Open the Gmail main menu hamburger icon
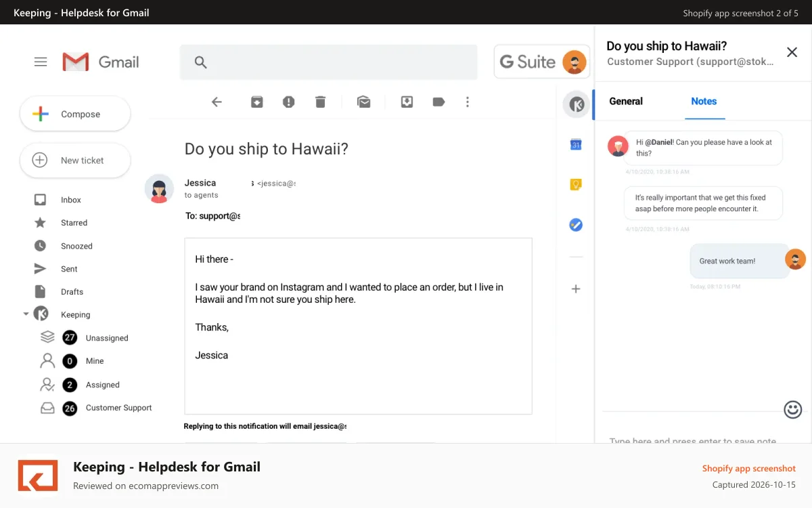This screenshot has width=812, height=508. click(x=41, y=62)
